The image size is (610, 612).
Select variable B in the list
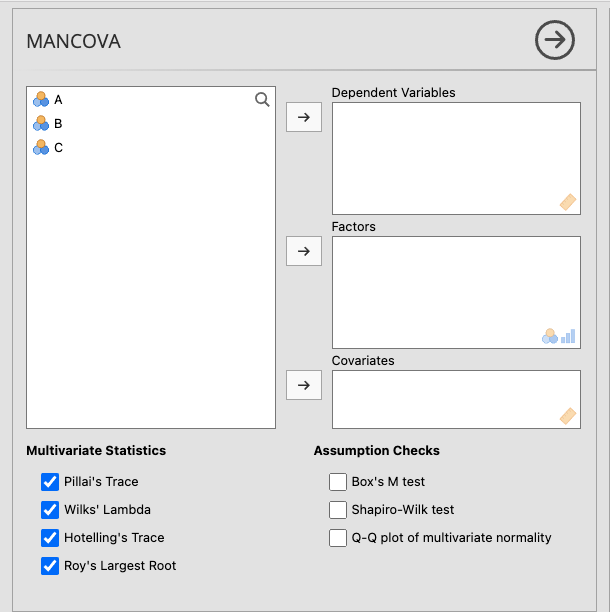[x=58, y=123]
